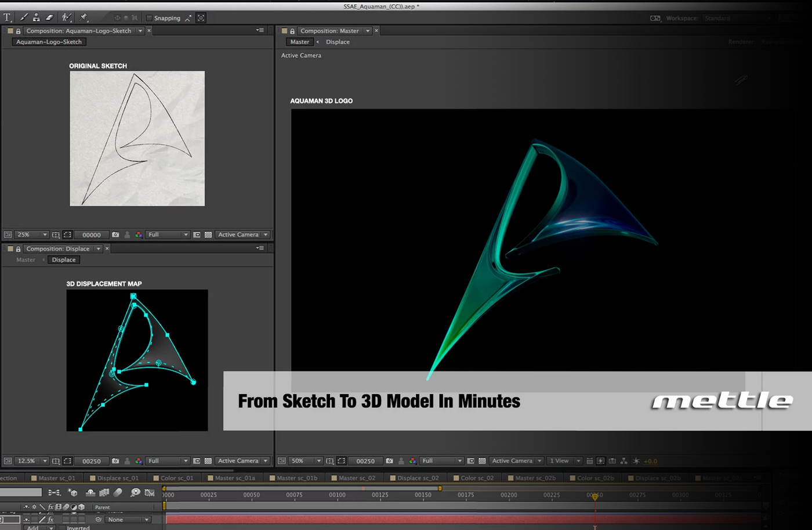812x530 pixels.
Task: Open the Active Camera dropdown in the Aquaman-Logo-Sketch viewer
Action: coord(242,235)
